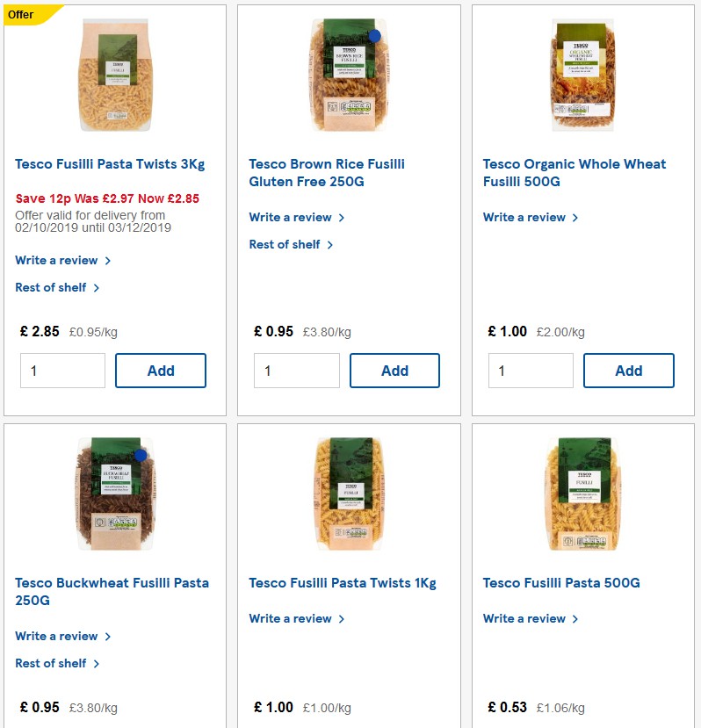
Task: Open Tesco Fusilli Pasta Twists 3Kg product page
Action: pos(110,163)
